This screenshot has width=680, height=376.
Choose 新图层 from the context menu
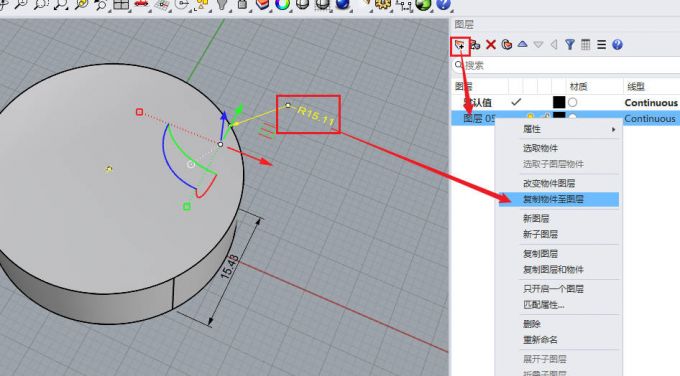pos(536,218)
